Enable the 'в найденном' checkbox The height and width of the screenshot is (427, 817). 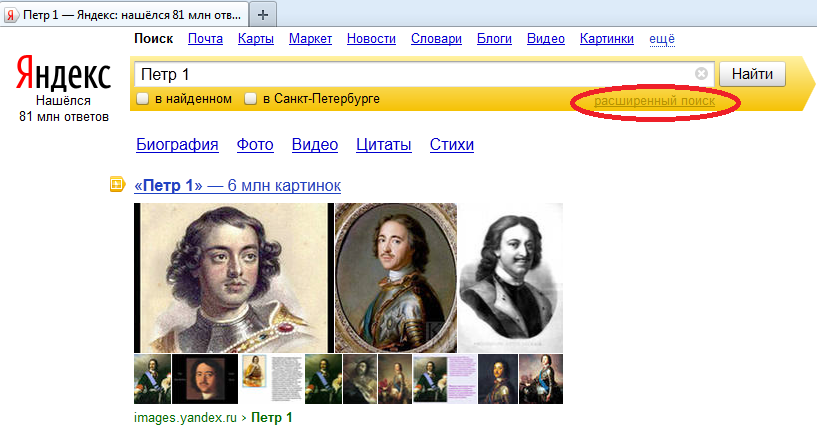point(142,98)
